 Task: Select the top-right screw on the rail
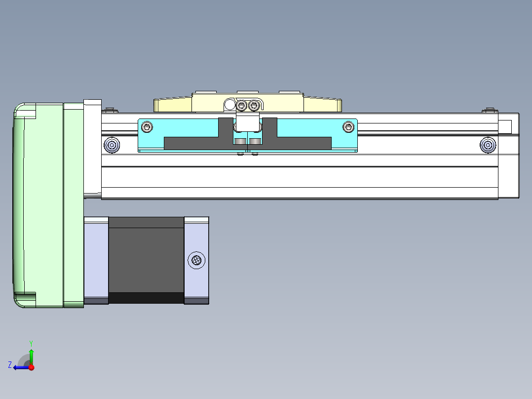click(490, 110)
